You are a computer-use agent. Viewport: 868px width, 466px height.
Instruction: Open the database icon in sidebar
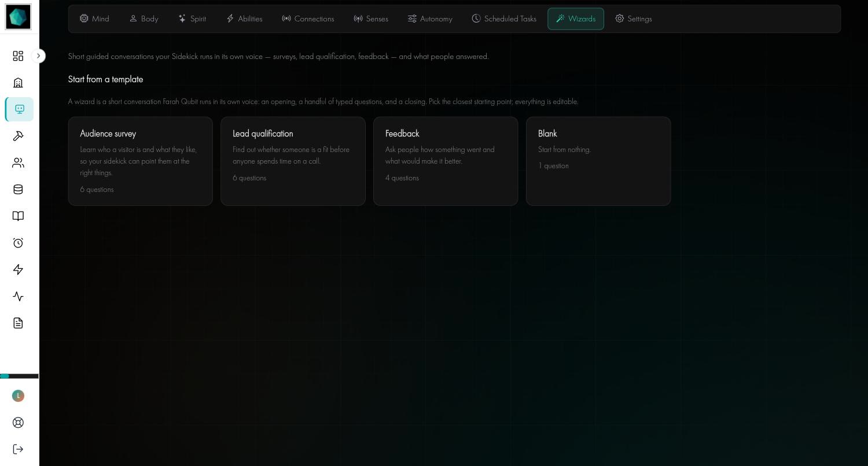(x=18, y=190)
